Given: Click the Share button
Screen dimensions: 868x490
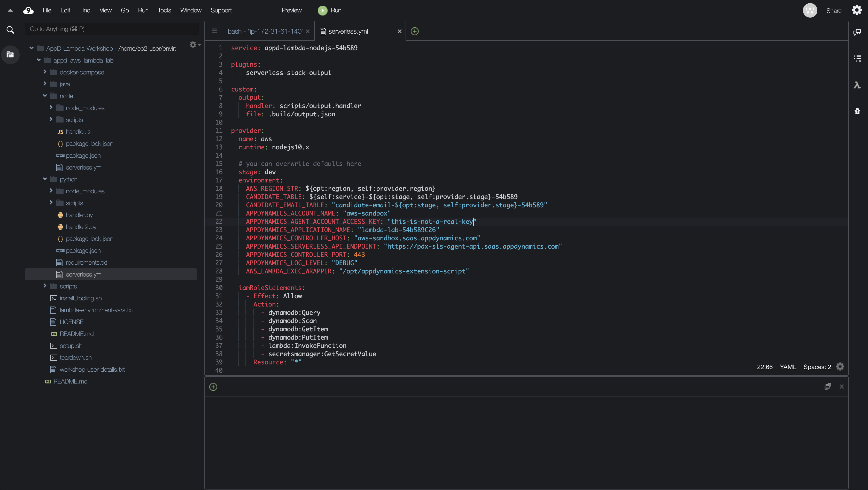Looking at the screenshot, I should coord(834,10).
